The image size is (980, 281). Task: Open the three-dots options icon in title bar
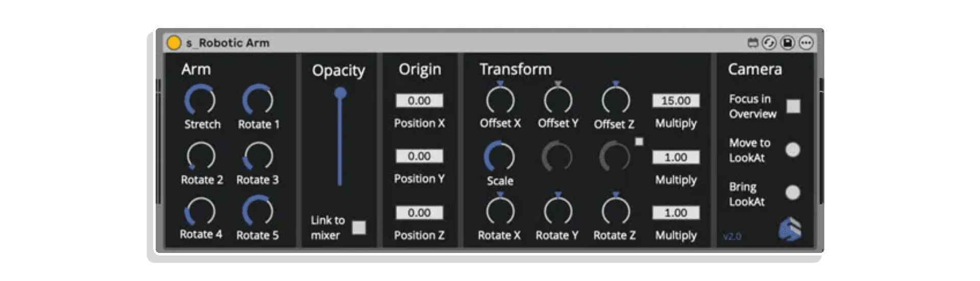[806, 43]
